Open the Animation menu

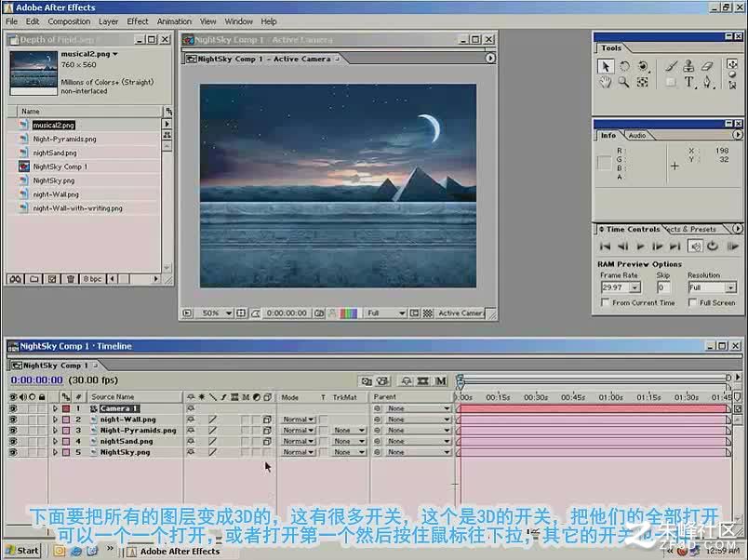tap(174, 21)
